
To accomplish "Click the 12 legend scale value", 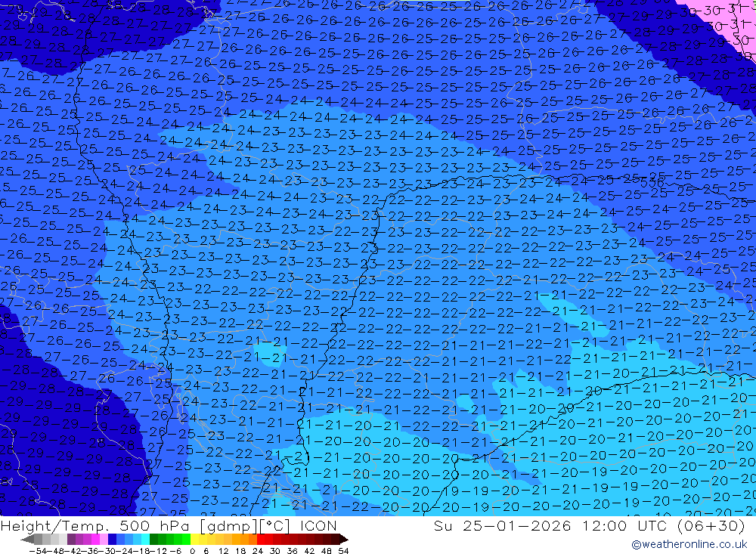I will [x=223, y=551].
